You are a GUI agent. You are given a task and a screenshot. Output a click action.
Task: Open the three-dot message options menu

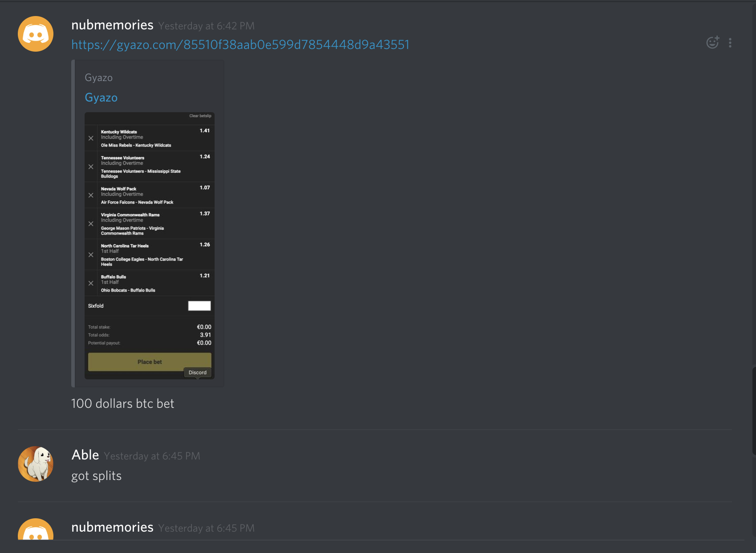coord(730,43)
